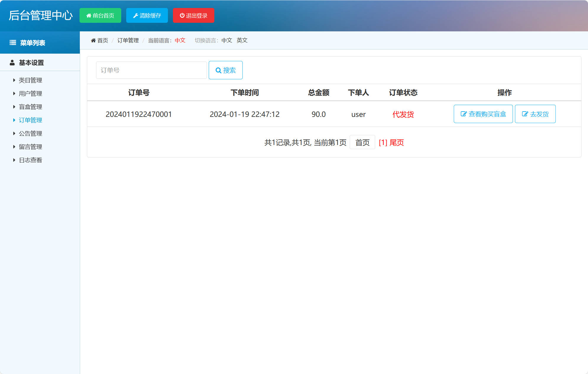Click the edit icon on 去发货 button

click(525, 114)
